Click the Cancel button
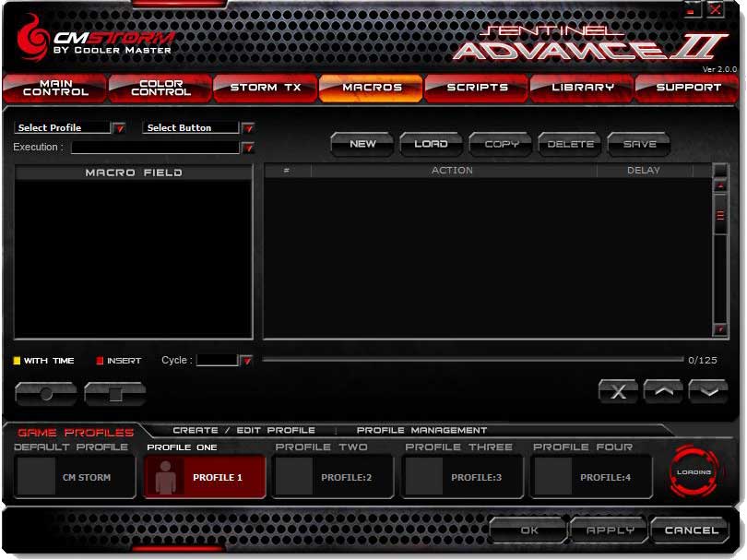 (x=691, y=530)
